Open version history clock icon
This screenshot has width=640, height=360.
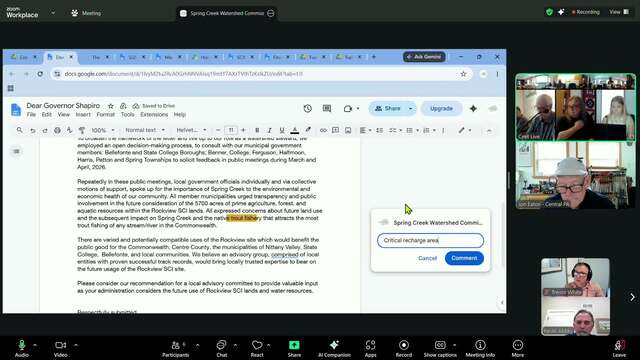[308, 109]
